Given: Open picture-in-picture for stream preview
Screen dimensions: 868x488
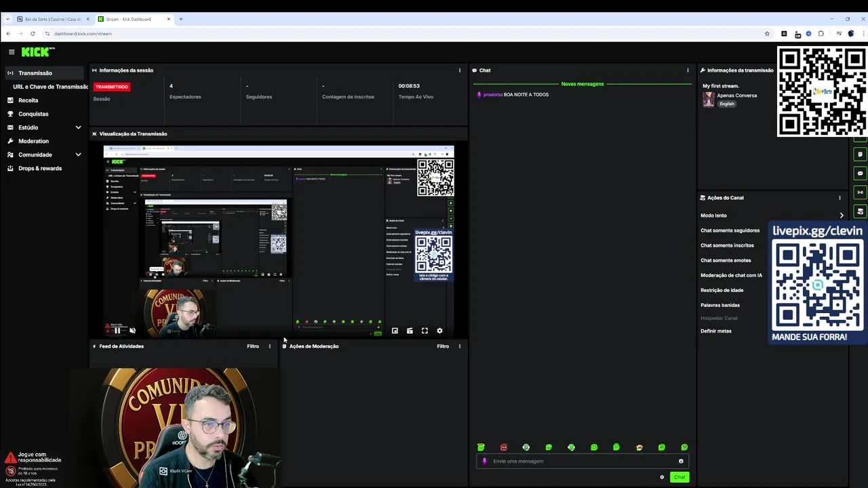Looking at the screenshot, I should click(x=395, y=331).
